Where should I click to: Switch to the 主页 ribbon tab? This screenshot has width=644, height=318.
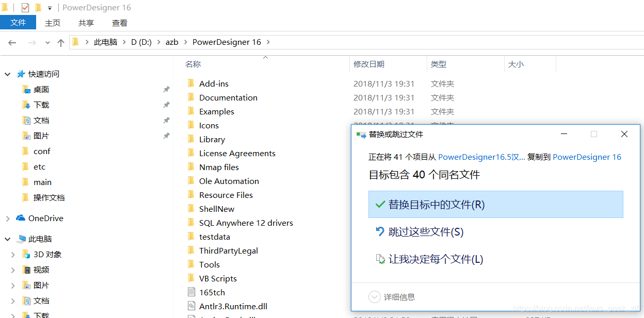pyautogui.click(x=53, y=23)
